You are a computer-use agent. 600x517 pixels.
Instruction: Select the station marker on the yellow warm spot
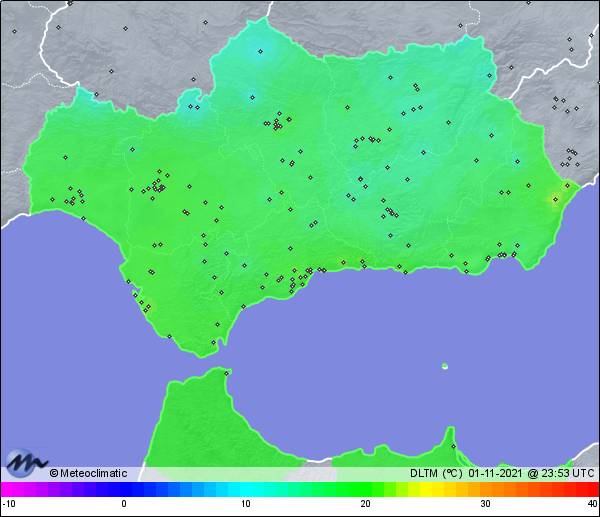(x=556, y=199)
